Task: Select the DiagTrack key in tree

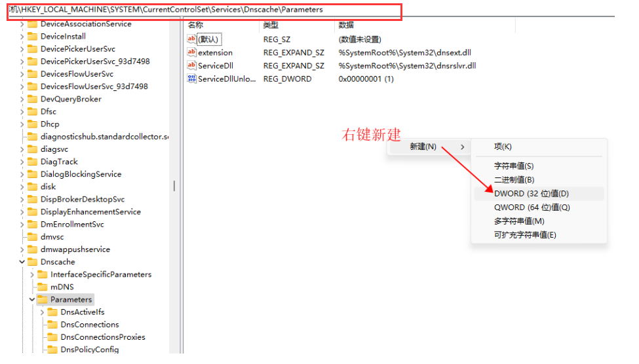Action: [59, 162]
